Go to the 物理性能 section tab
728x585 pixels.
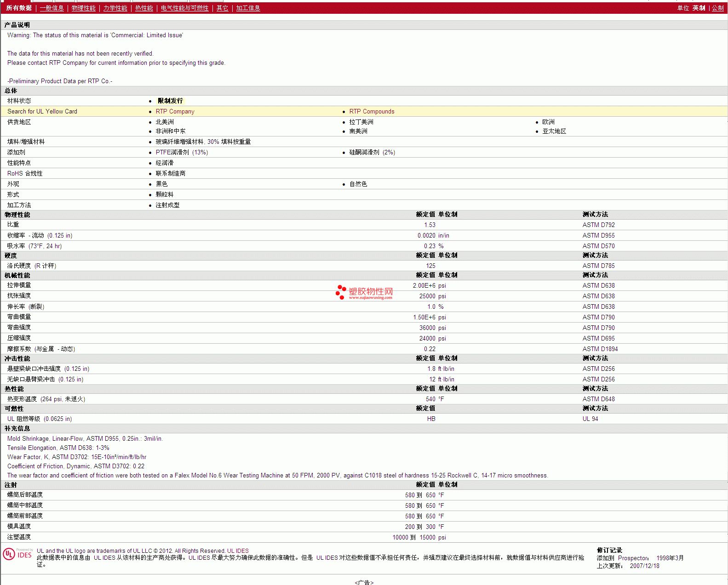click(x=83, y=8)
